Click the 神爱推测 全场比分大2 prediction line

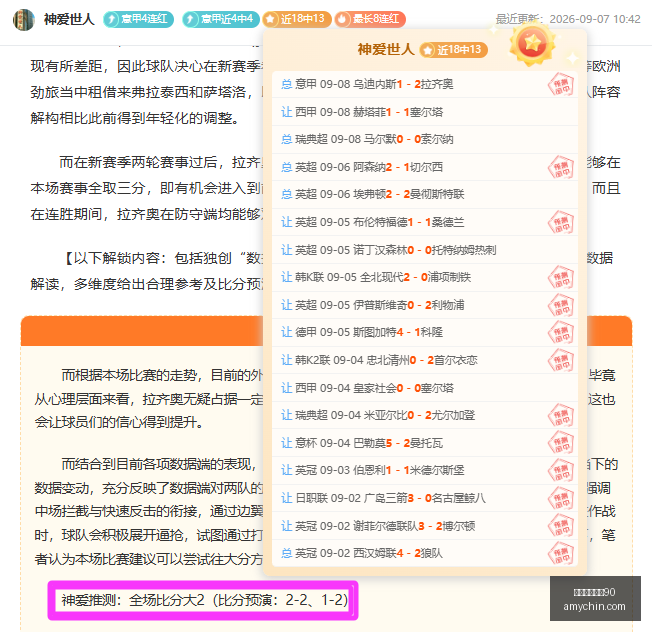tap(205, 600)
